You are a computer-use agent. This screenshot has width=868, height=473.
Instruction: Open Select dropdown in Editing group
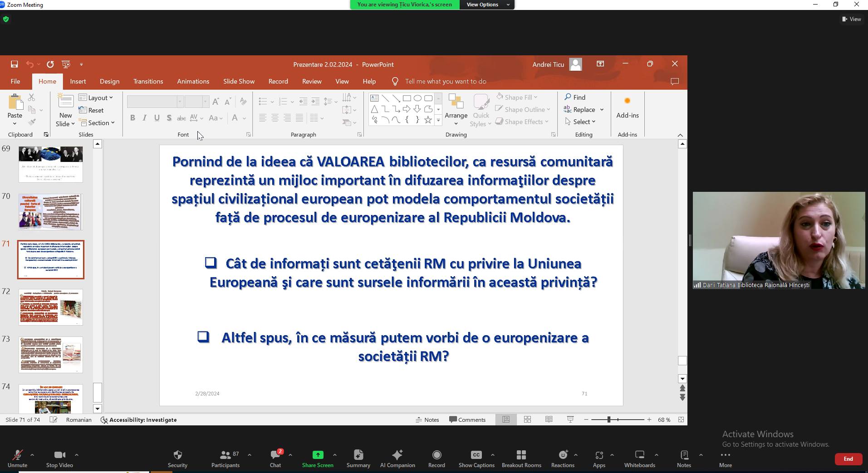tap(580, 122)
